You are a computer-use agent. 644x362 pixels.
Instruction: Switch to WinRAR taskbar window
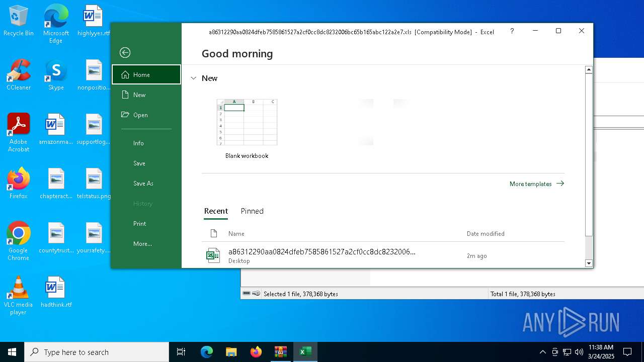pyautogui.click(x=280, y=352)
